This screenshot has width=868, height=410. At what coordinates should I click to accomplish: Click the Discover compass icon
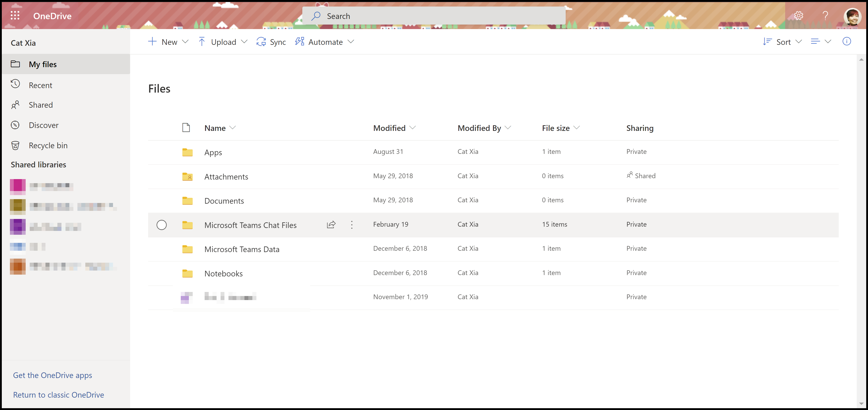point(15,125)
